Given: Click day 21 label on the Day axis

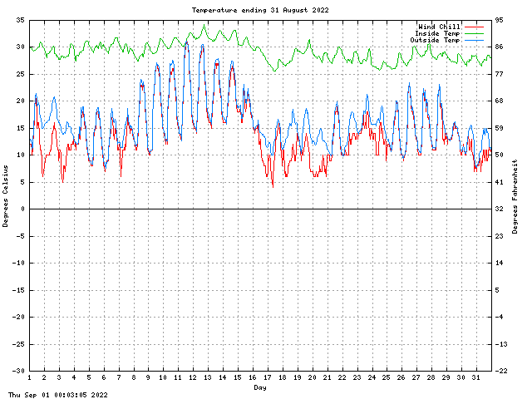Looking at the screenshot, I should click(x=327, y=377).
